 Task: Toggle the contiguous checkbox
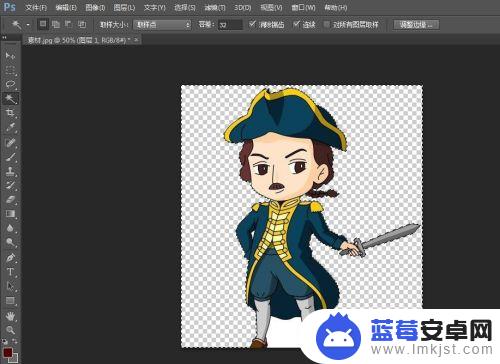pos(296,24)
